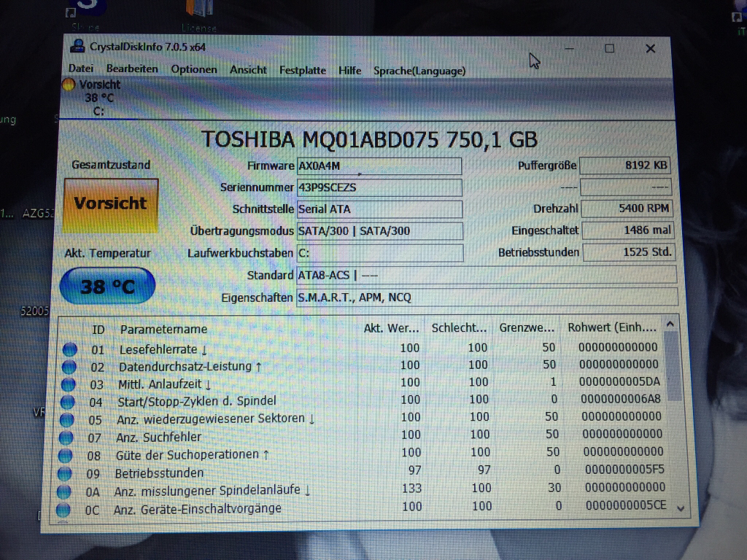Click the ID column header
Image resolution: width=747 pixels, height=560 pixels.
tap(98, 330)
